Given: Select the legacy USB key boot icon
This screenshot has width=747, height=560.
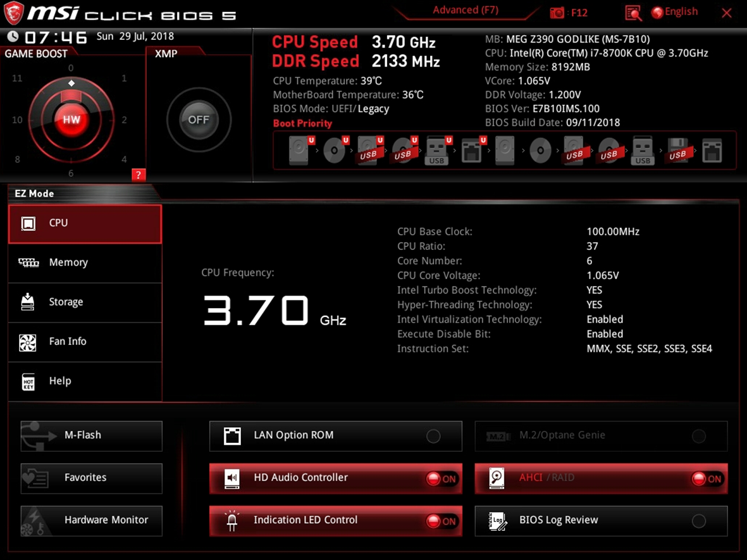Looking at the screenshot, I should pyautogui.click(x=643, y=150).
